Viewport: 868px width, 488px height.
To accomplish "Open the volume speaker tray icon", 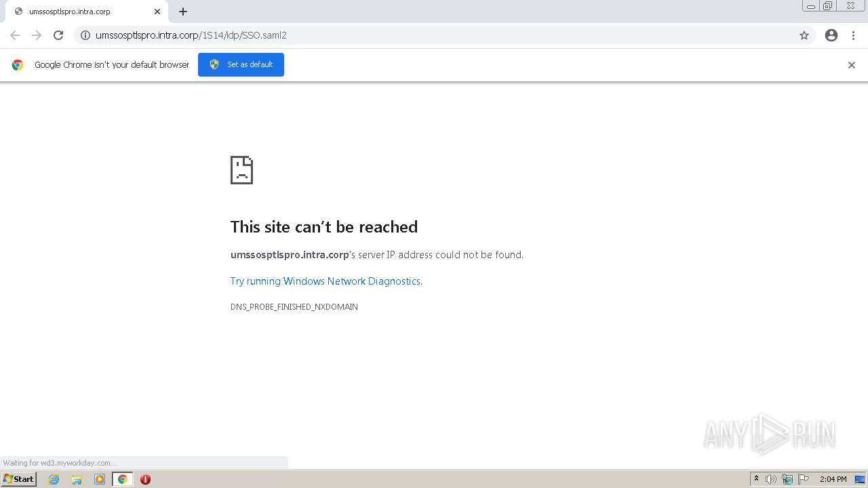I will [771, 479].
